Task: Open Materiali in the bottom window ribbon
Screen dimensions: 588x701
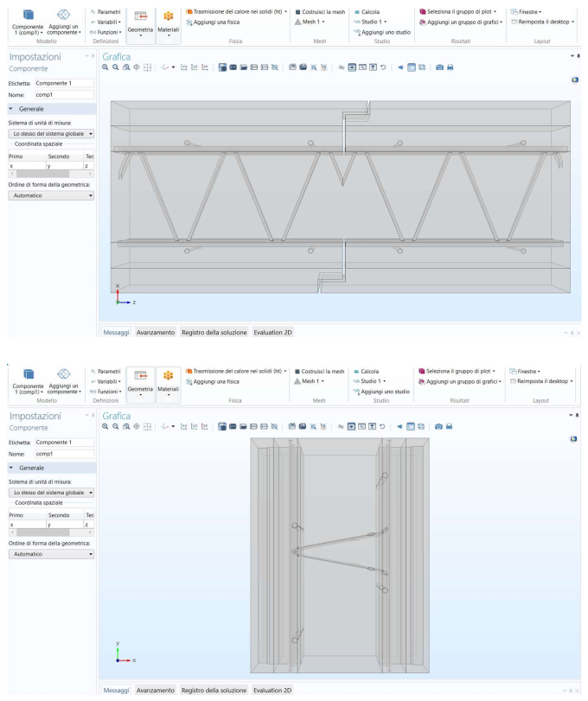Action: click(168, 379)
